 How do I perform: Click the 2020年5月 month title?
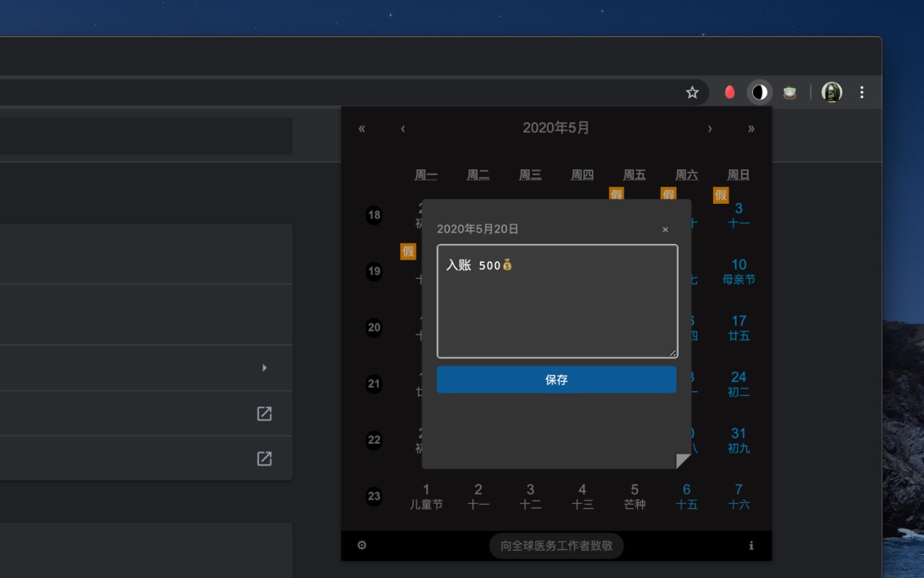coord(556,128)
